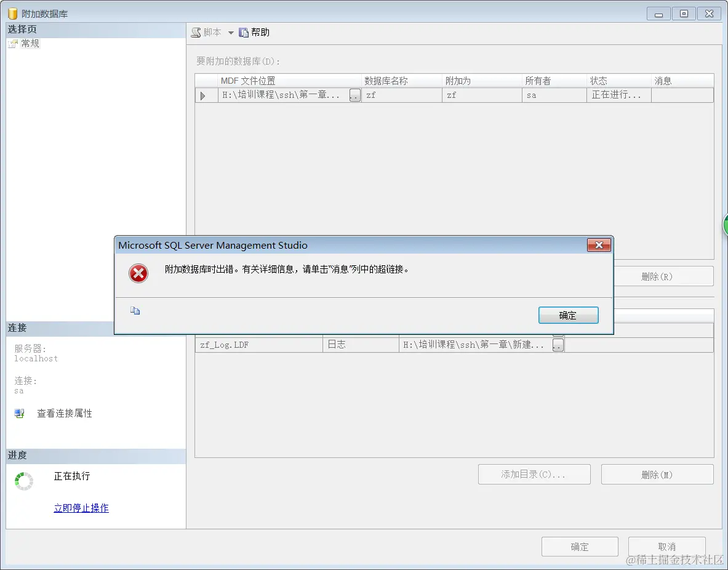Click the log file path cell for zf_Log.LDF
728x570 pixels.
(x=476, y=345)
